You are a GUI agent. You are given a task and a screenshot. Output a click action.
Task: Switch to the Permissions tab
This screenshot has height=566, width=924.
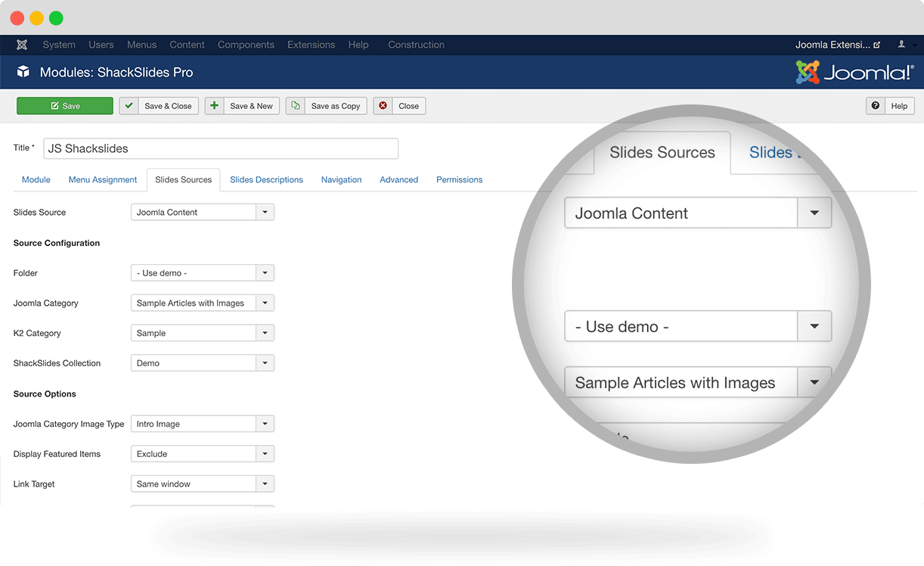click(459, 179)
